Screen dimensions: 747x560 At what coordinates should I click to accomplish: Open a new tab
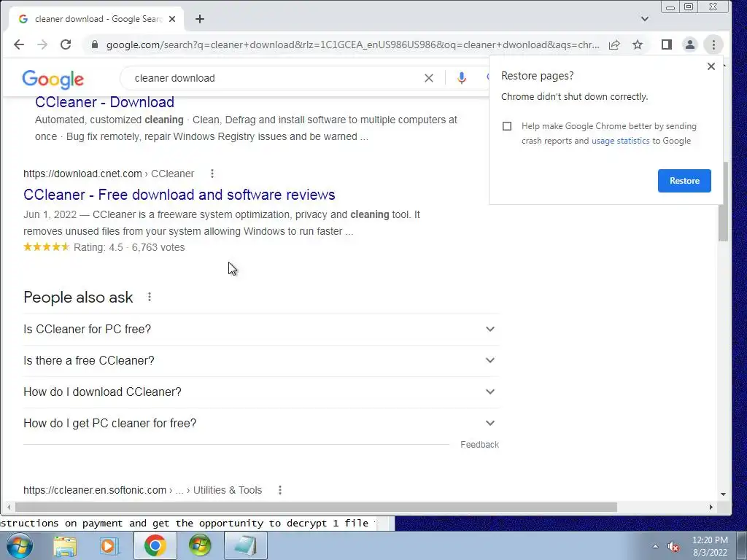click(200, 19)
